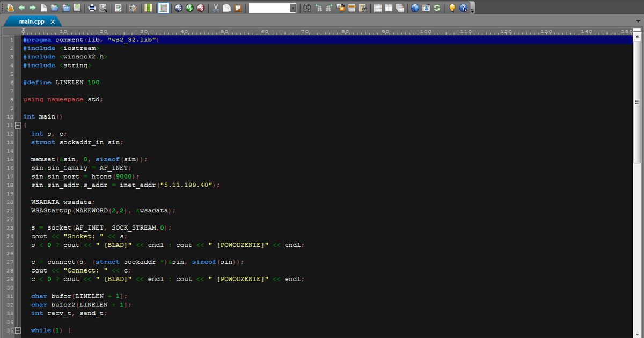The image size is (644, 338).
Task: Tile windows horizontally
Action: [x=378, y=8]
